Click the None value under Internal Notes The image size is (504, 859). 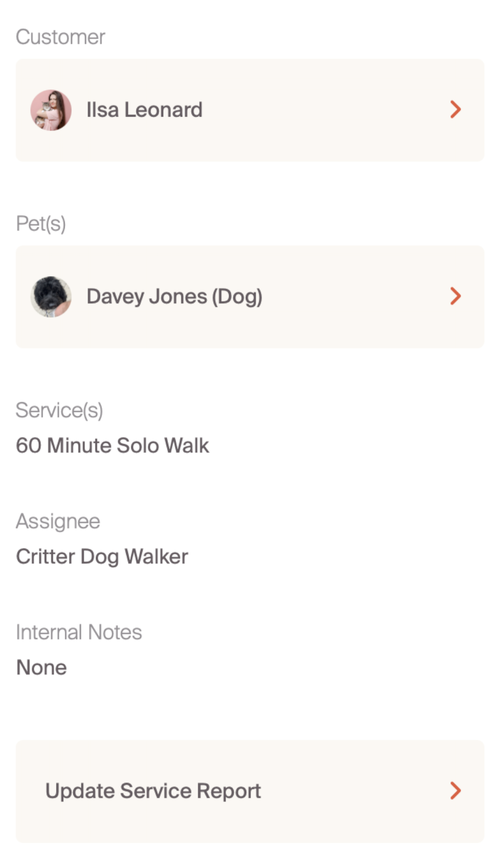(x=41, y=668)
